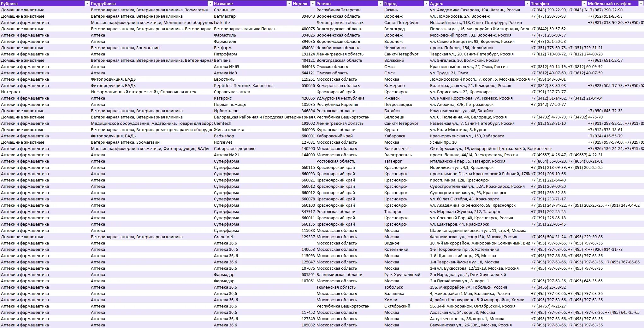The height and width of the screenshot is (328, 644).
Task: Click the Республика Татарстан region cell
Action: click(x=349, y=10)
